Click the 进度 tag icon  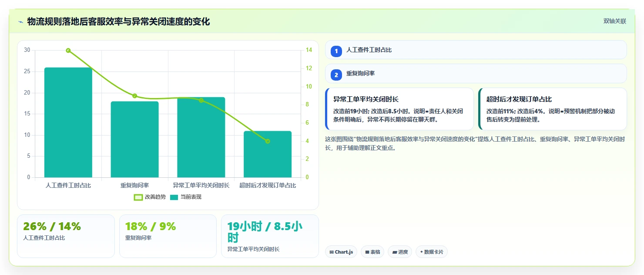click(x=395, y=252)
